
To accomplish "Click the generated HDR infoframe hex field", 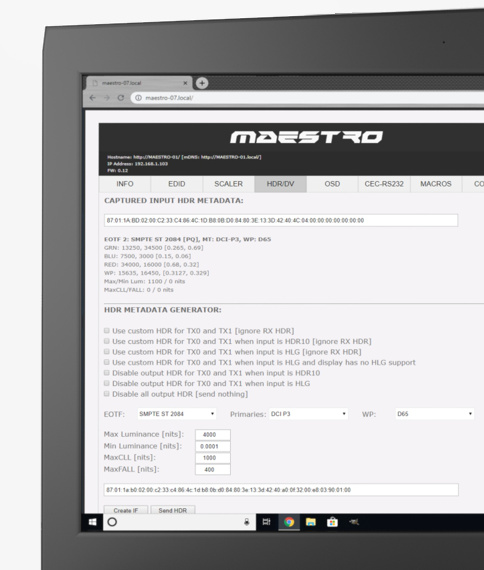I will click(x=281, y=490).
